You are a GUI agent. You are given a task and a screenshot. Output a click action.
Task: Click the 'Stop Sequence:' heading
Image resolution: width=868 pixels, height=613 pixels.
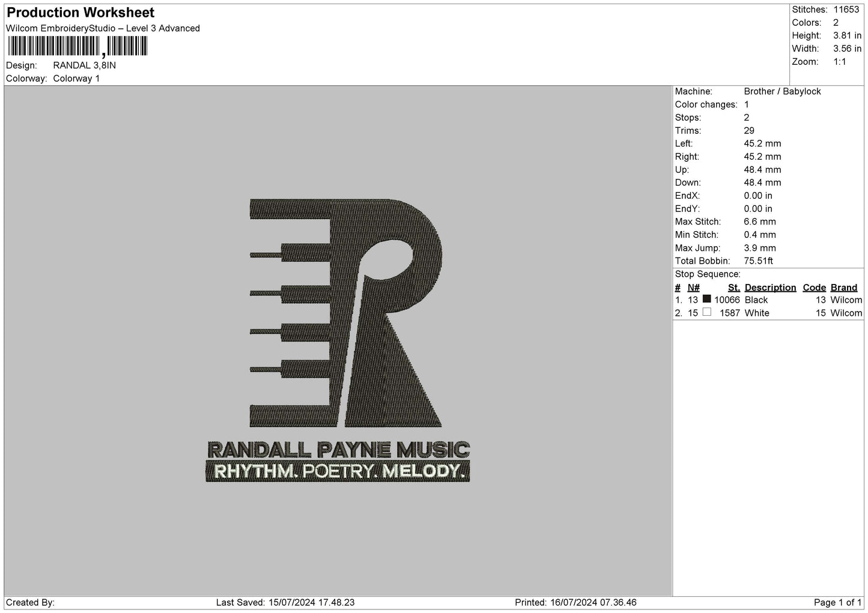(708, 274)
